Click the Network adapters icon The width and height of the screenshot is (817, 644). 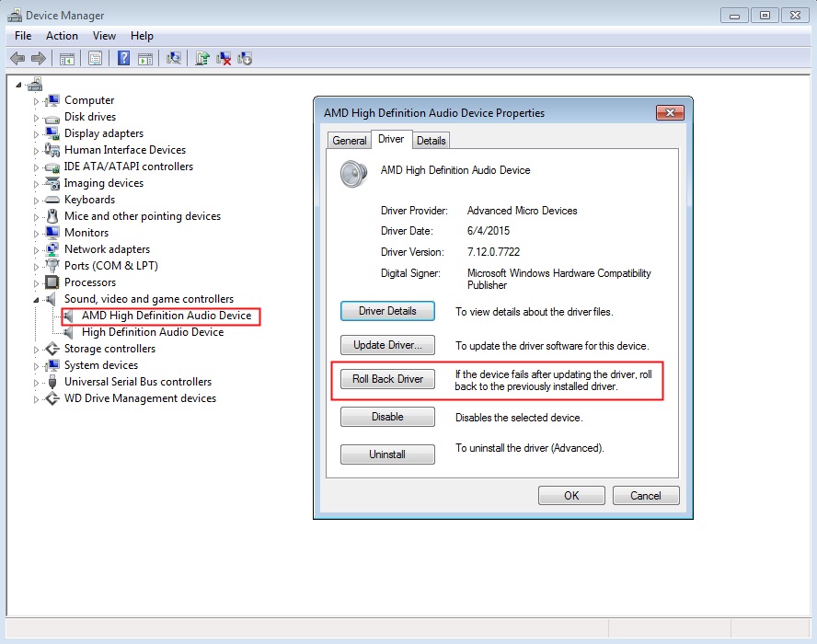click(52, 249)
